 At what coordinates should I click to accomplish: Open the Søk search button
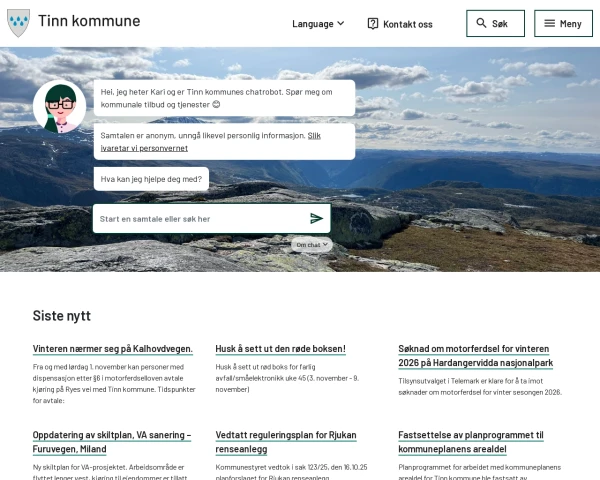(496, 24)
